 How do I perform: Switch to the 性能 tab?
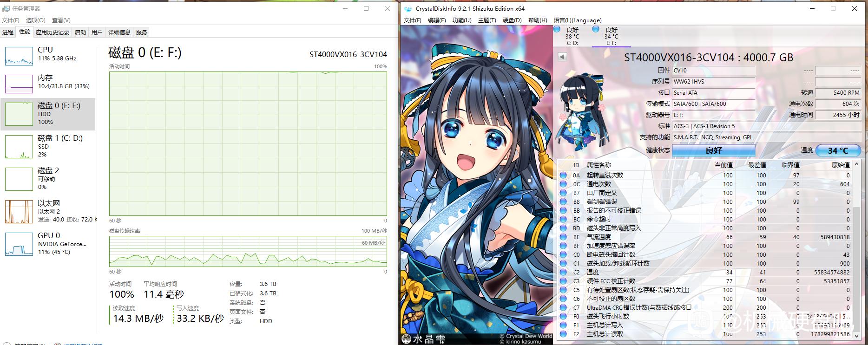25,32
